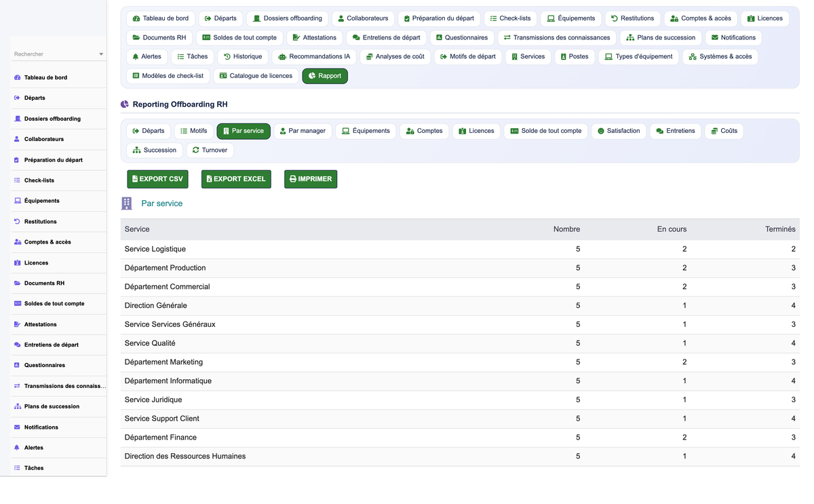Open Historique in the top navigation
This screenshot has width=814, height=504.
(243, 57)
